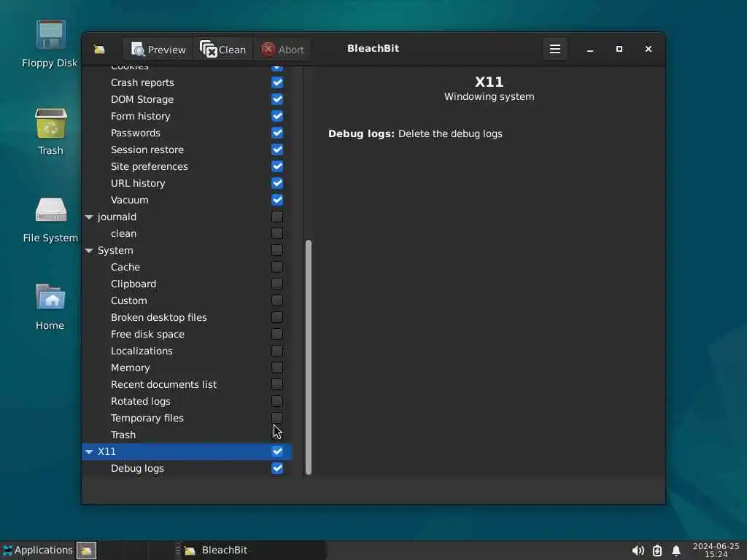Check the Recent documents list checkbox
The width and height of the screenshot is (747, 560).
click(277, 384)
